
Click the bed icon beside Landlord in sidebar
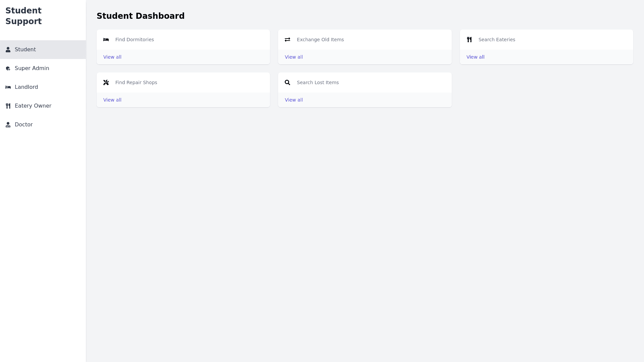(8, 87)
